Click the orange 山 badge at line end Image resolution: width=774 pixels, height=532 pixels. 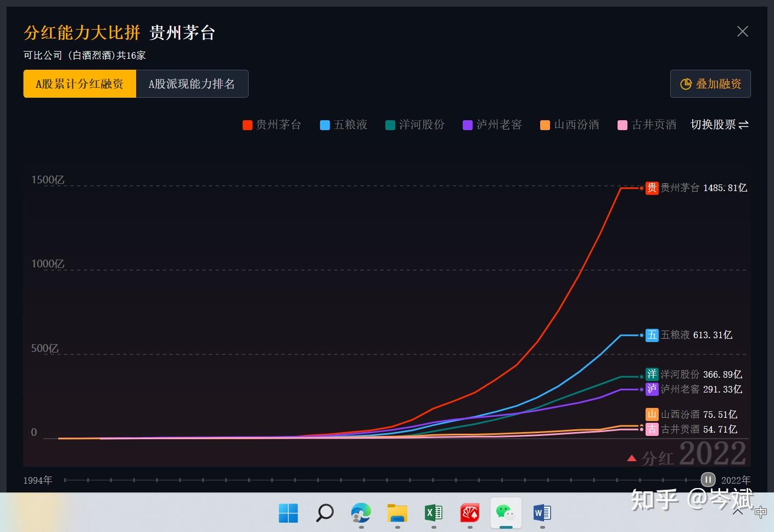(x=652, y=415)
